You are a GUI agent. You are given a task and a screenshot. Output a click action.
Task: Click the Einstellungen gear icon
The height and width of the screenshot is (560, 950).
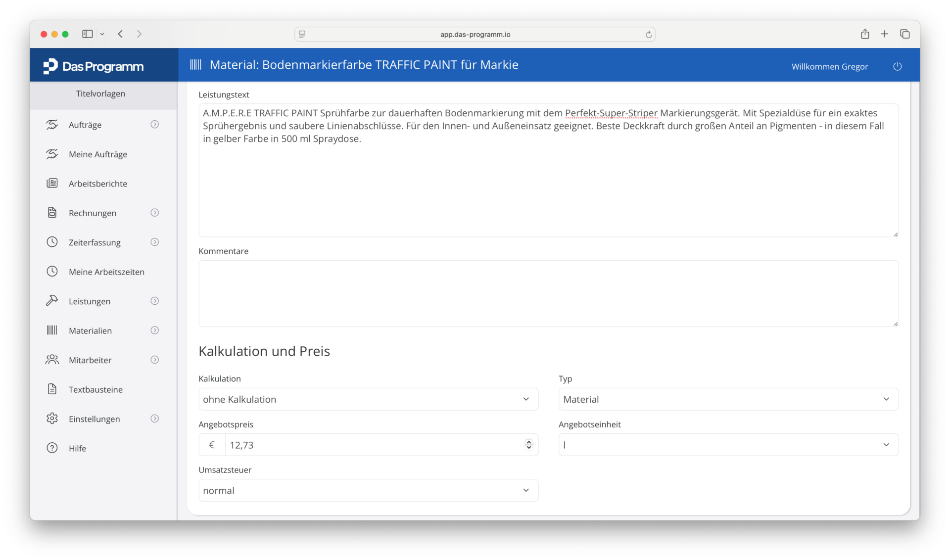pos(52,419)
